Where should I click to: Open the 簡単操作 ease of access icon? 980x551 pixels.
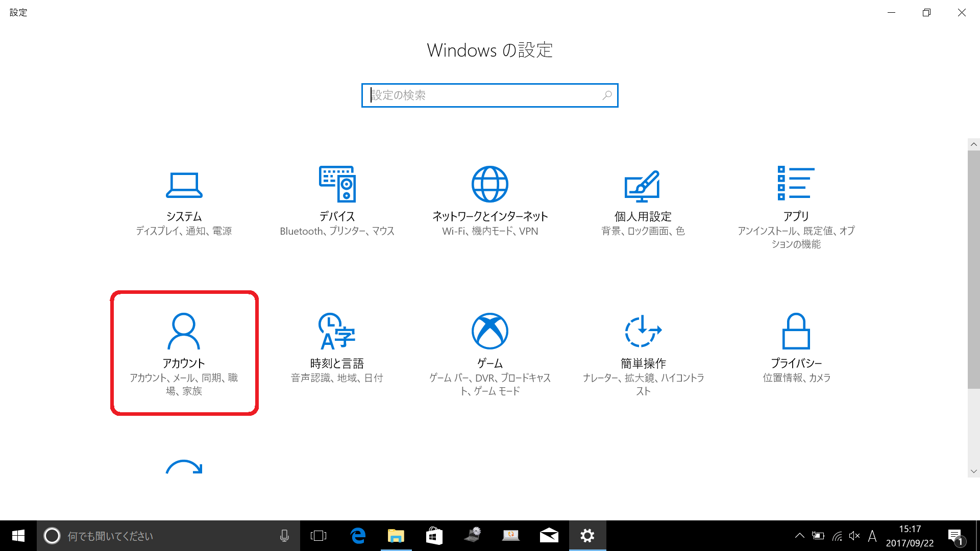(643, 331)
